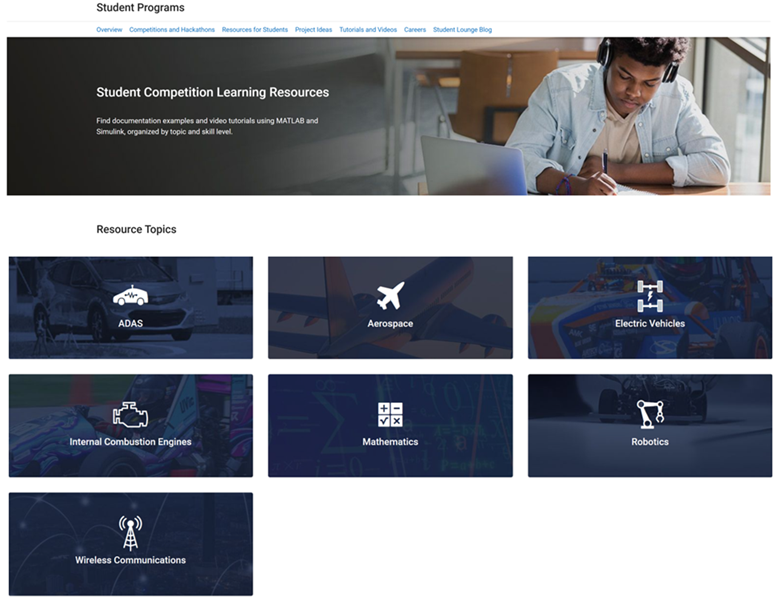Screen dimensions: 778x598
Task: Click the Internal Combustion Engines engine icon
Action: (x=130, y=414)
